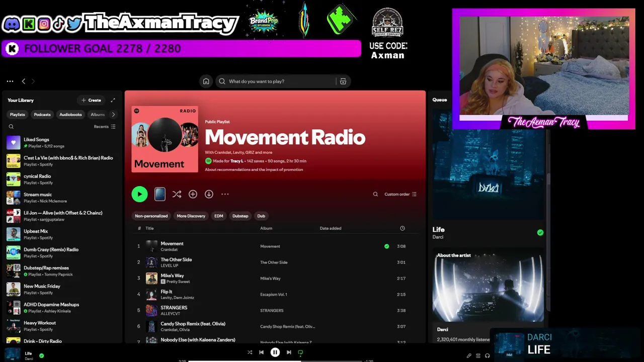Screen dimensions: 644x362
Task: Click the Movement Radio cover art
Action: click(165, 139)
